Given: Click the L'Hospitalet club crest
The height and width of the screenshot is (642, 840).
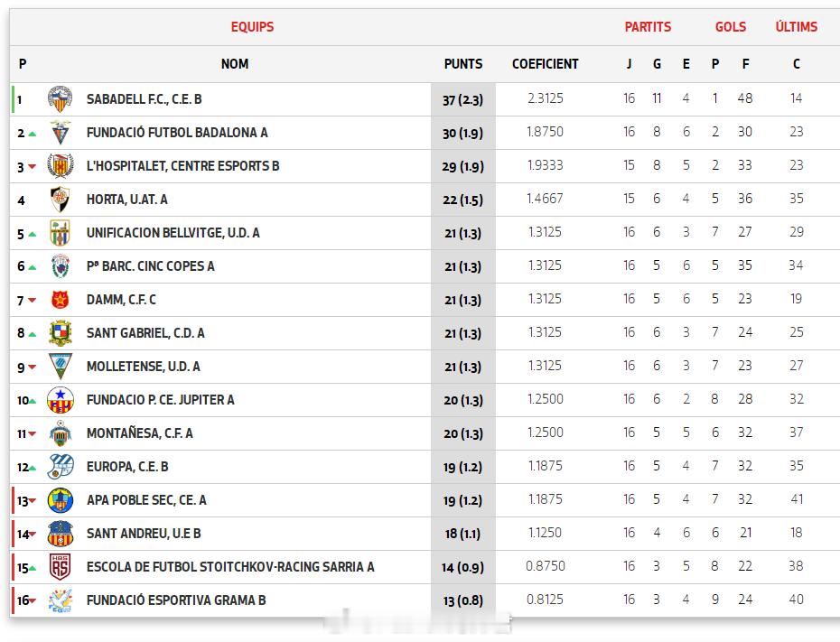Looking at the screenshot, I should point(60,166).
